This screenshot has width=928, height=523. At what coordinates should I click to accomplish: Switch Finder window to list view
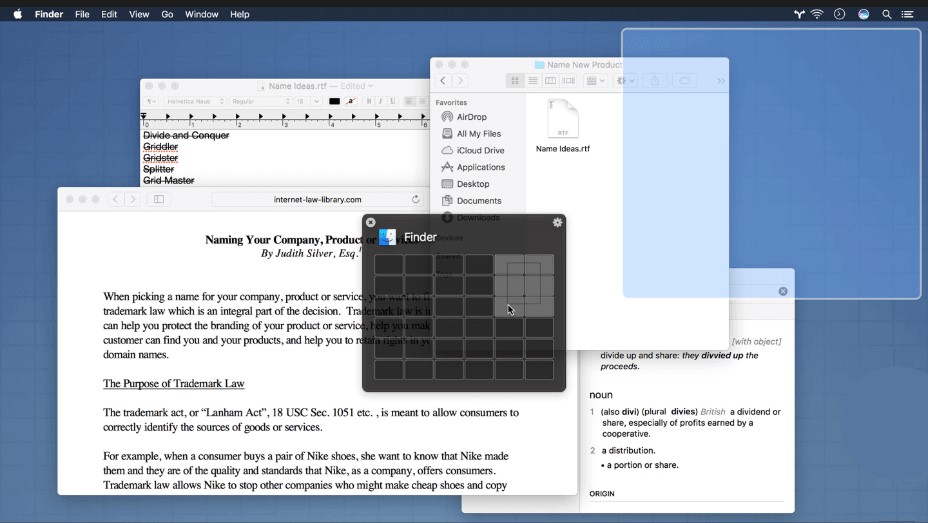pyautogui.click(x=533, y=80)
